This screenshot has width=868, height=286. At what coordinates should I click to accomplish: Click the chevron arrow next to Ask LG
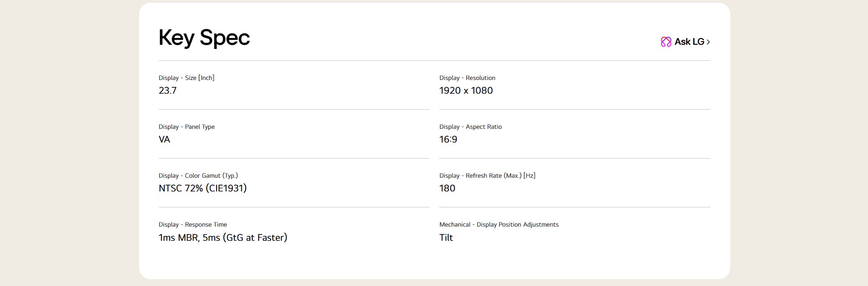708,42
